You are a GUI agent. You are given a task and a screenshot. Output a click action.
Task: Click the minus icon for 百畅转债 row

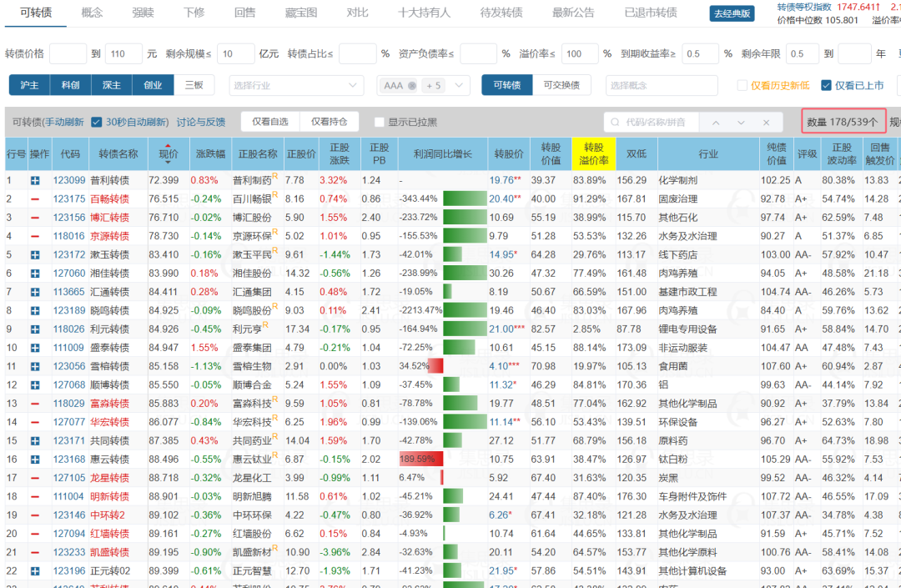[35, 199]
